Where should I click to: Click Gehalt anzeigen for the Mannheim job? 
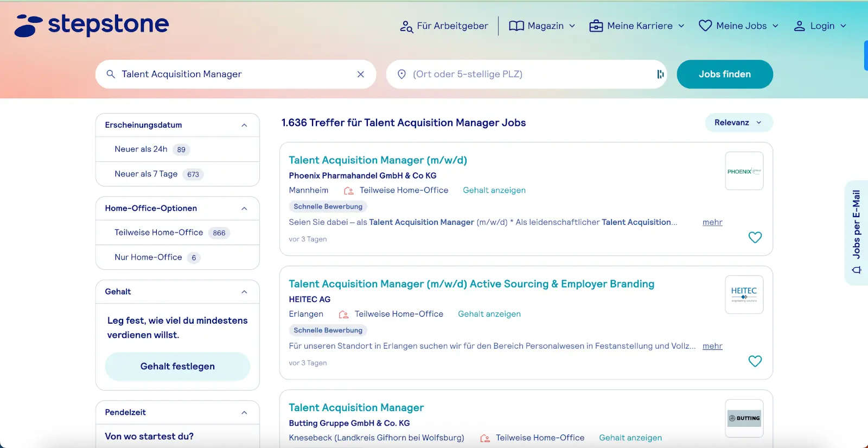494,191
